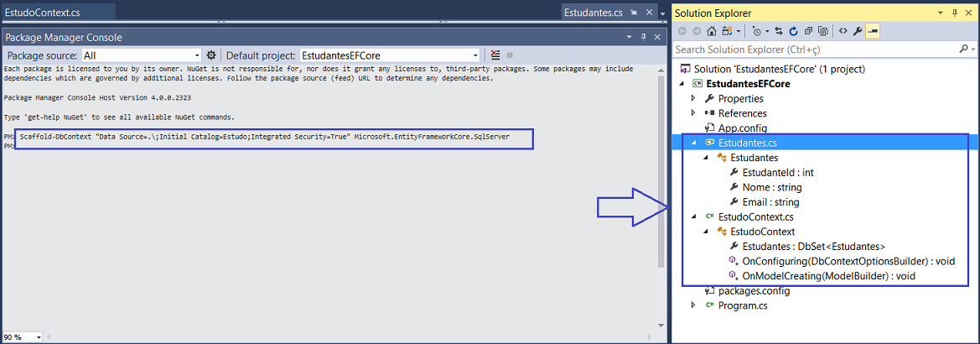Click the View Code icon

tap(843, 31)
